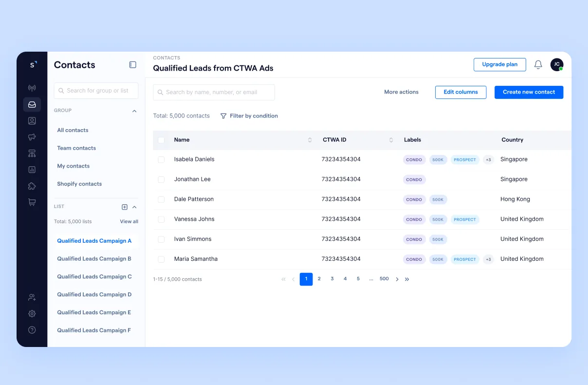
Task: Select Shopify contacts group
Action: (79, 184)
